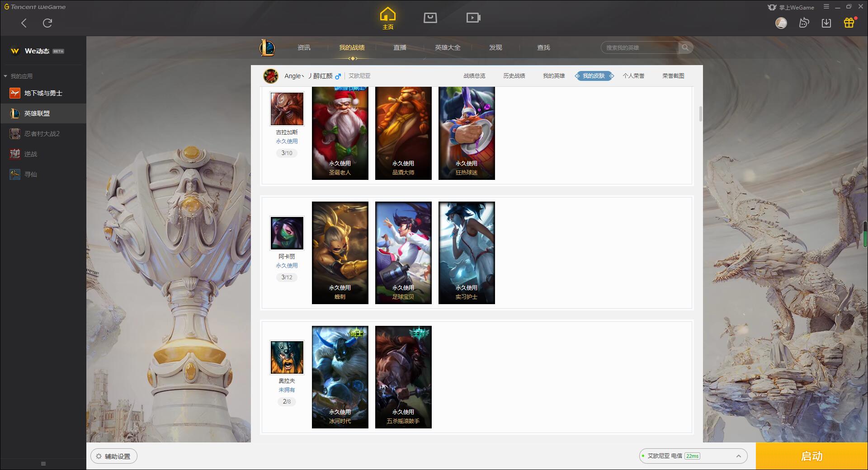The width and height of the screenshot is (868, 470).
Task: Click the sidebar bottom handle icon
Action: coord(43,464)
